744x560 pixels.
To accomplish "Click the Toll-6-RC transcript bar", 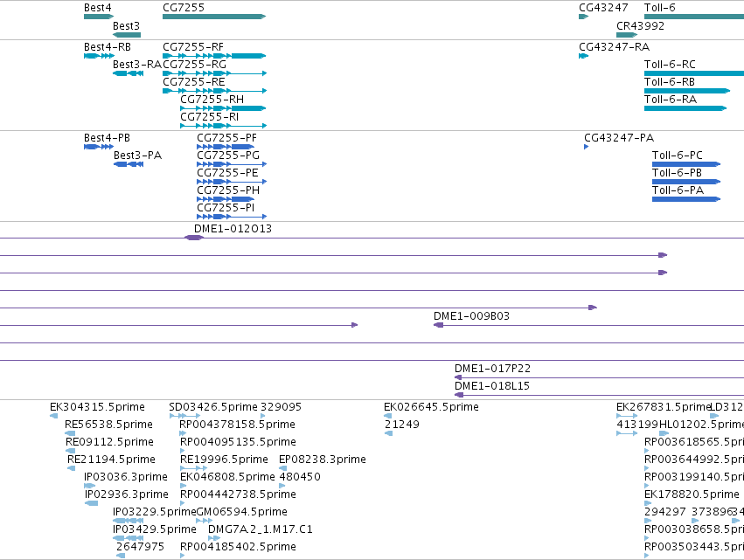I will [694, 73].
